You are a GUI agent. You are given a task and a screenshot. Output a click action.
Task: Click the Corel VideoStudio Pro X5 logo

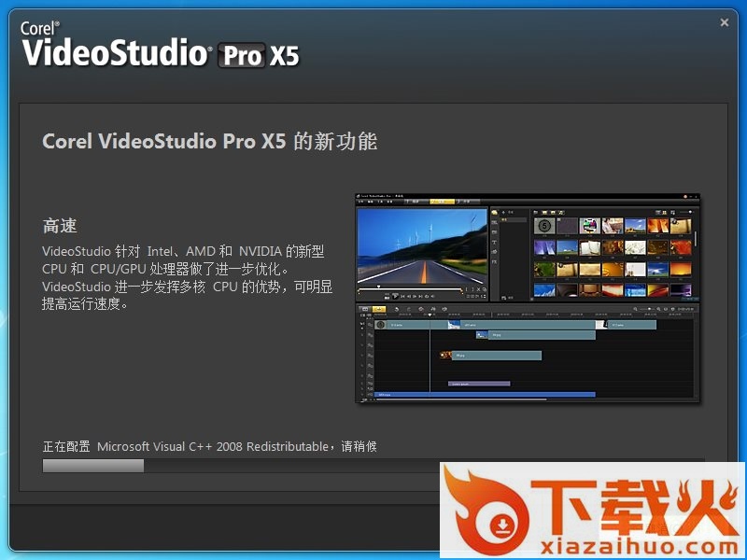tap(160, 45)
